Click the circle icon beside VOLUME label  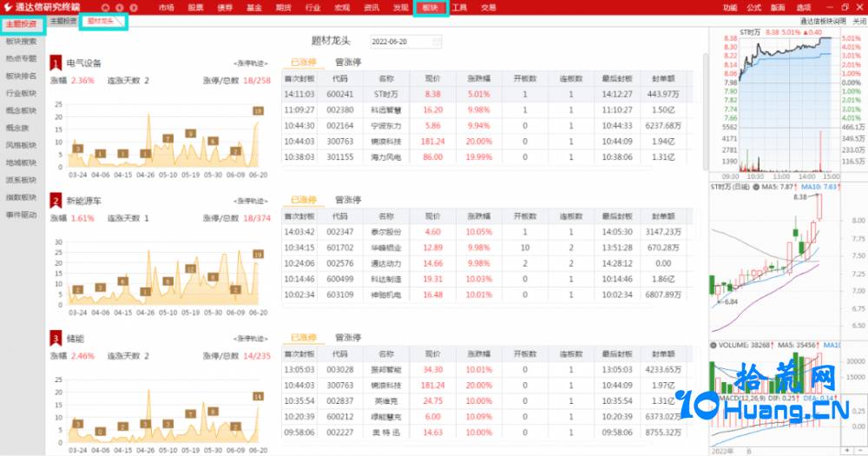click(713, 345)
